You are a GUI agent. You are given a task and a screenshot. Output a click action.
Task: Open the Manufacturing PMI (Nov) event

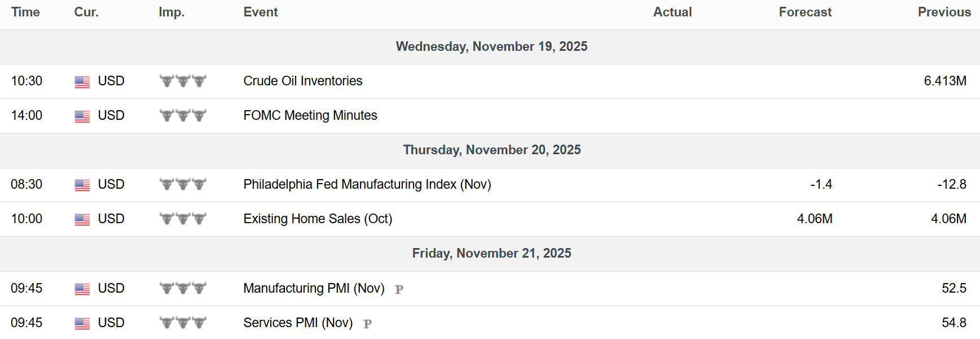coord(314,288)
